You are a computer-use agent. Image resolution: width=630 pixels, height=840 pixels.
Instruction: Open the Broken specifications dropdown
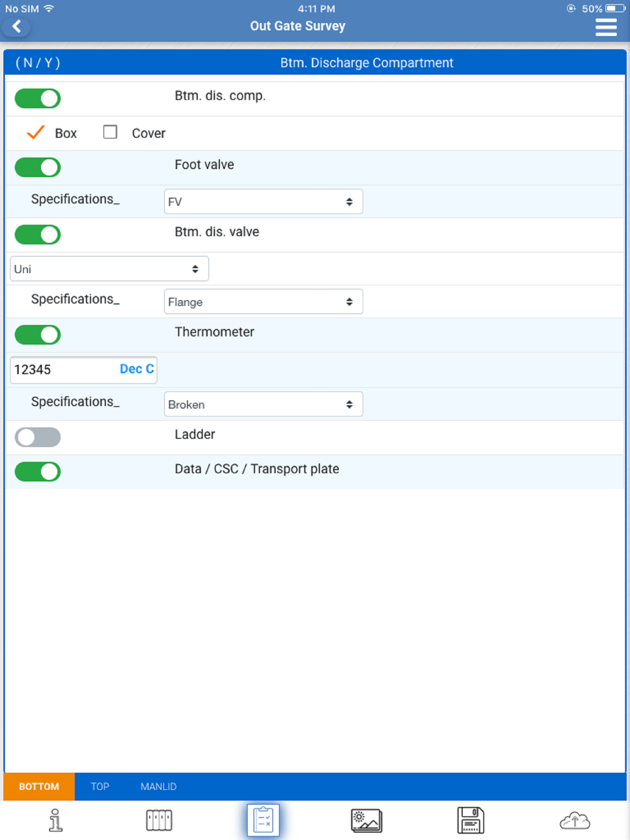coord(263,404)
